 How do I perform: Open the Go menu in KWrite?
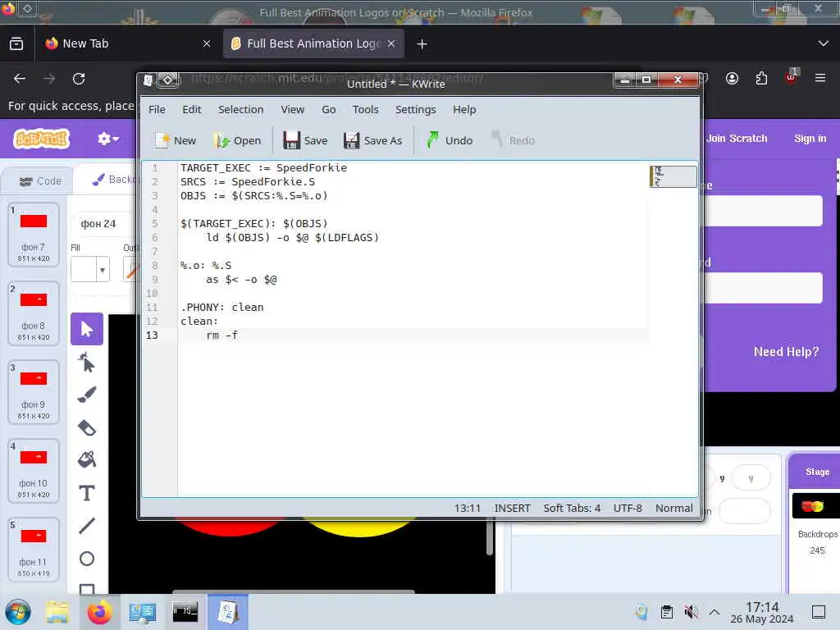328,109
